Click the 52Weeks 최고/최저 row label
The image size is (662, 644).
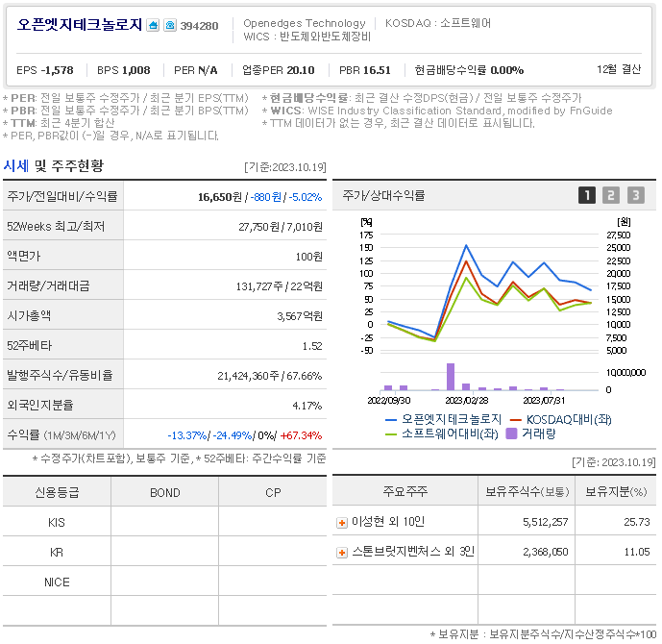pos(56,226)
